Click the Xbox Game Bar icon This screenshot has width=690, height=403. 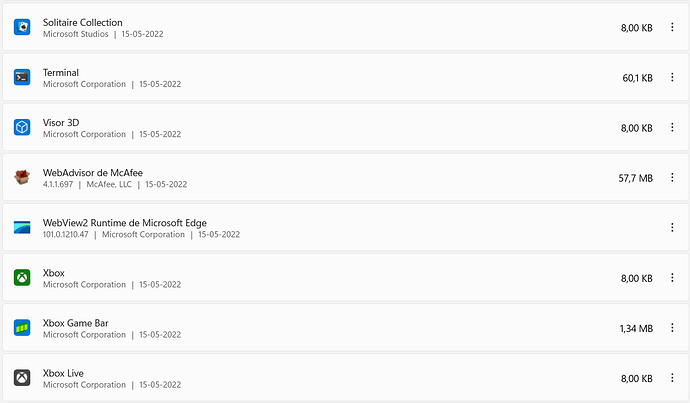[x=22, y=328]
